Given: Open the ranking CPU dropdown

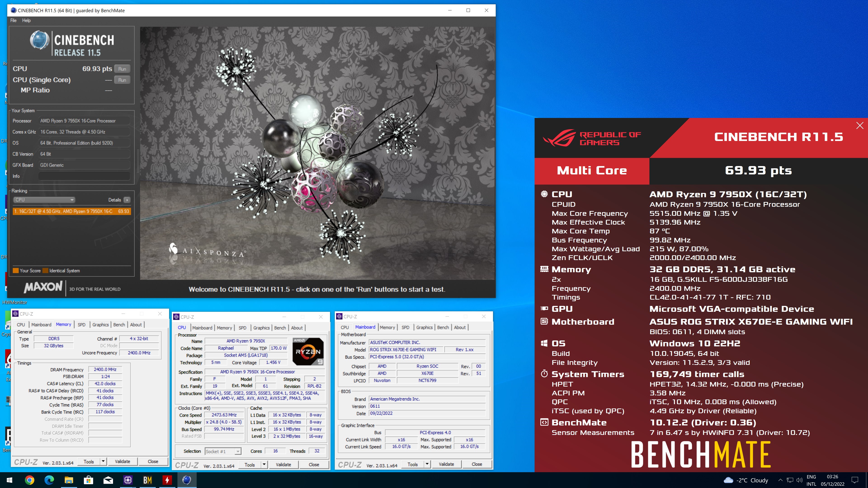Looking at the screenshot, I should (44, 200).
